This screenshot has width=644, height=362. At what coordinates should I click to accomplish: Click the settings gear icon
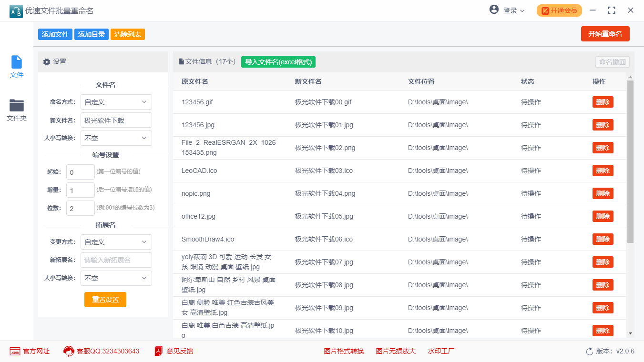coord(47,62)
